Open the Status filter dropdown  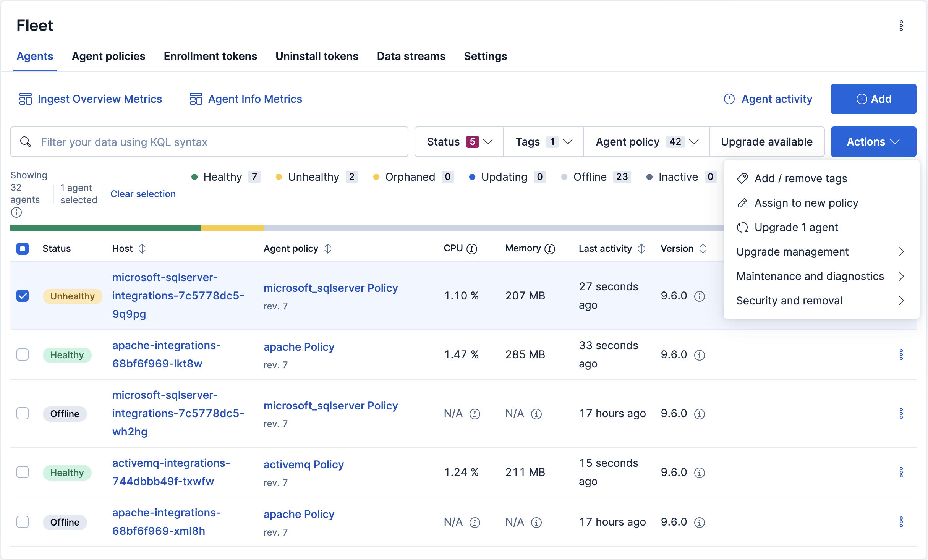[459, 142]
